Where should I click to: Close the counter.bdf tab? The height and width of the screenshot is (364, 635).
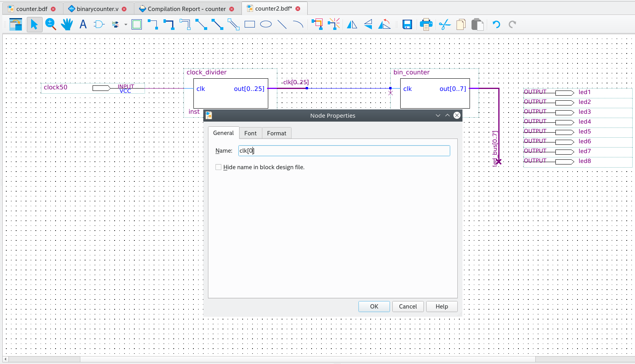[x=53, y=9]
